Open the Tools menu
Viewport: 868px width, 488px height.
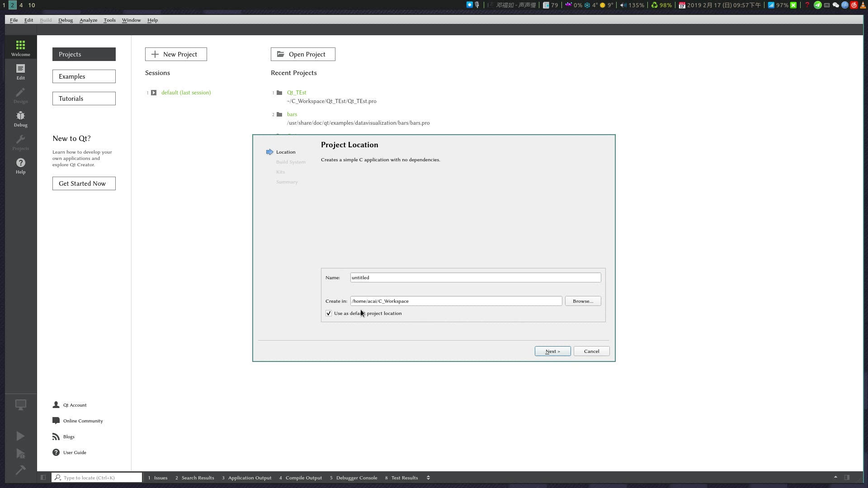coord(109,20)
